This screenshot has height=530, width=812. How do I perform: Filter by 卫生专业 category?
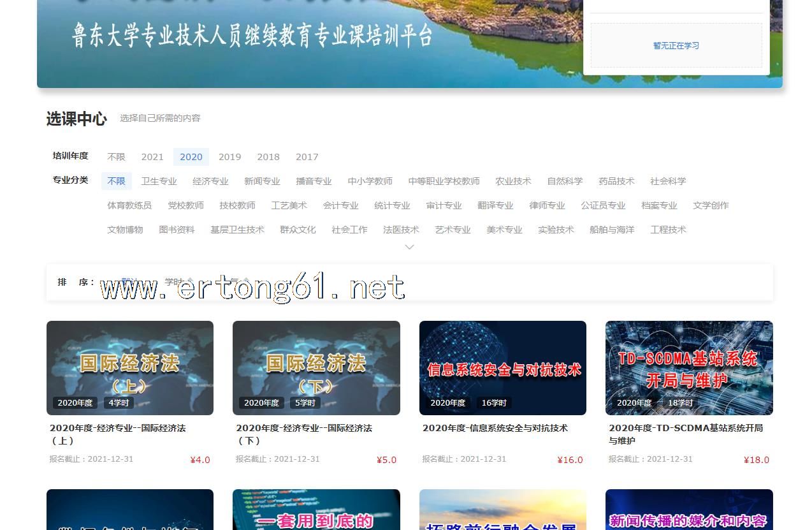(x=159, y=181)
